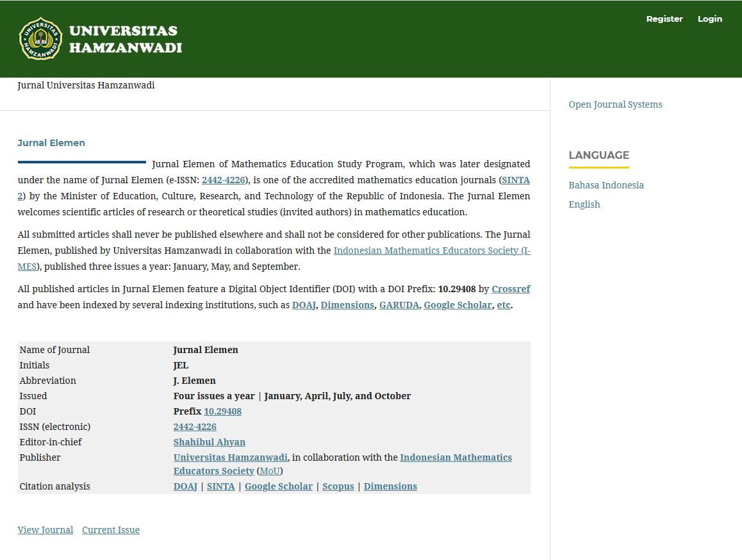Open Dimensions in Citation analysis row
The image size is (742, 560).
point(390,486)
